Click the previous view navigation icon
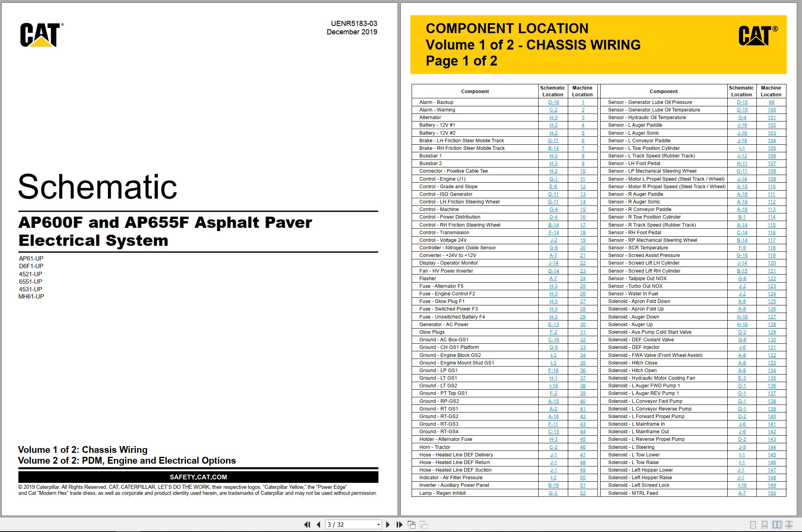Viewport: 802px width, 532px height. (412, 524)
